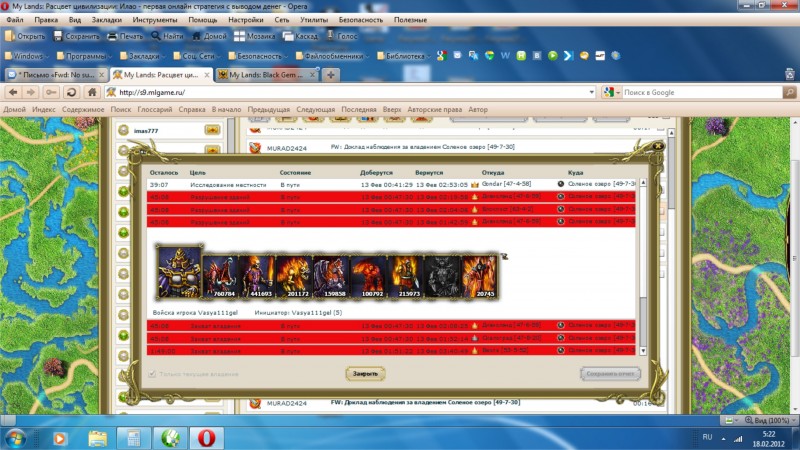Open the media player taskbar icon
The image size is (800, 450).
click(x=60, y=438)
